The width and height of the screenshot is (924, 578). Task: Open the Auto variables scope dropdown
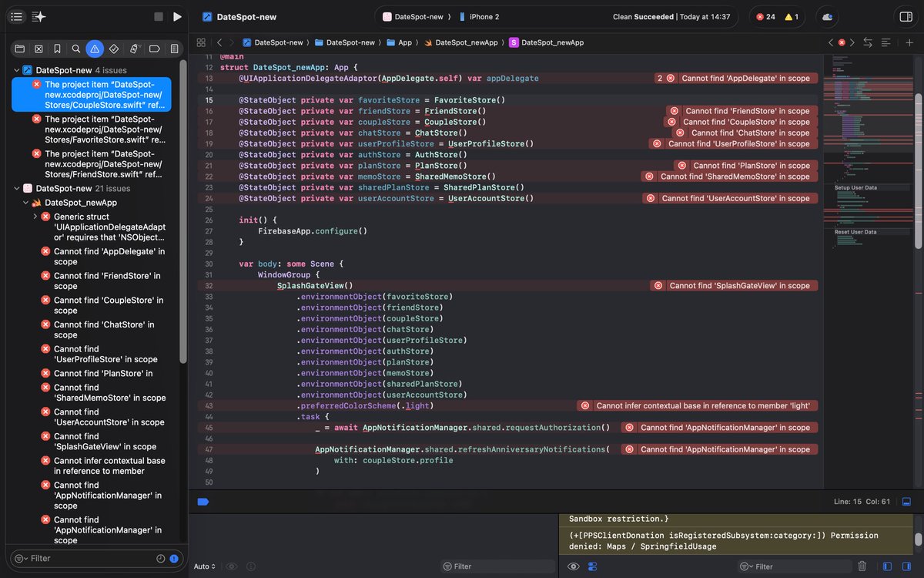(x=204, y=566)
